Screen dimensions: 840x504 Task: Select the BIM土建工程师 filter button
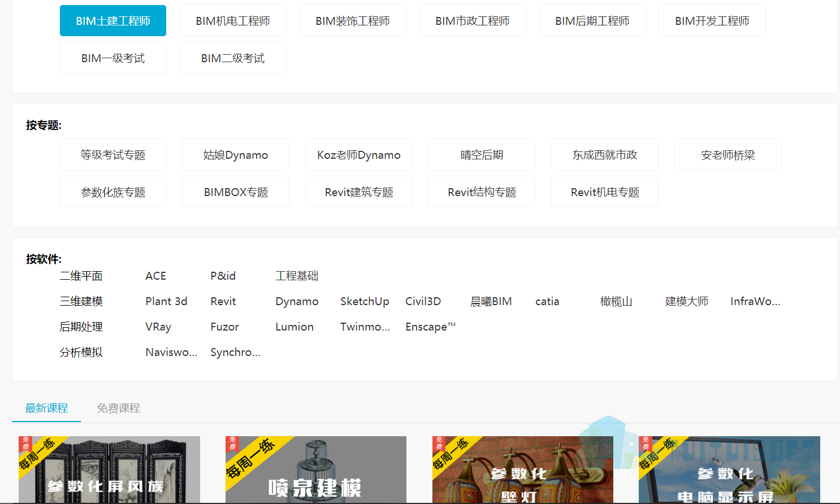(113, 21)
